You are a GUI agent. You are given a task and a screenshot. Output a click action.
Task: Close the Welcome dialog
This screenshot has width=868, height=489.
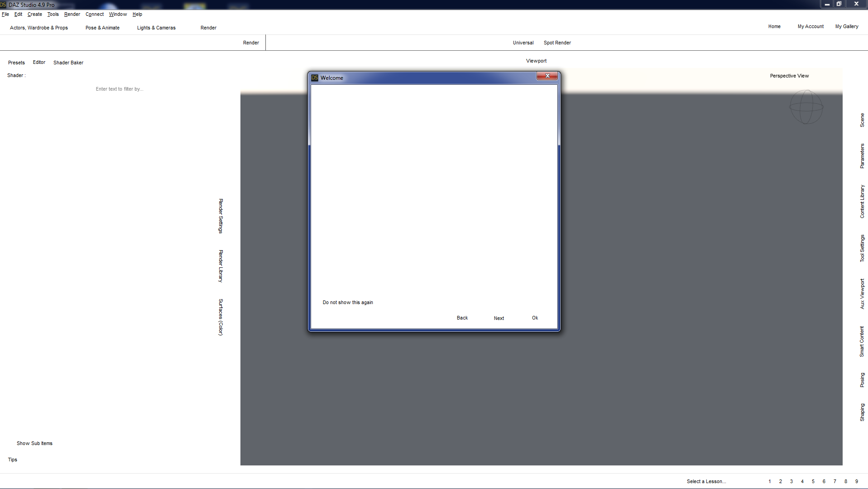pyautogui.click(x=547, y=76)
